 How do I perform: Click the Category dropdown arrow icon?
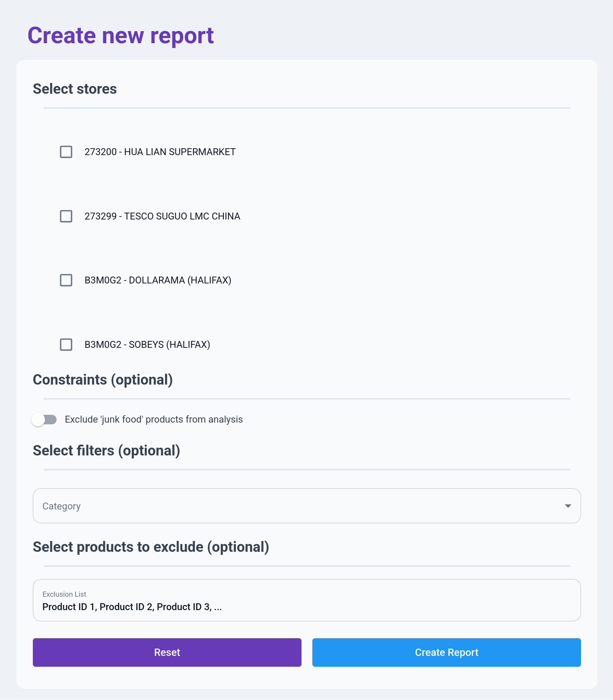click(x=568, y=506)
